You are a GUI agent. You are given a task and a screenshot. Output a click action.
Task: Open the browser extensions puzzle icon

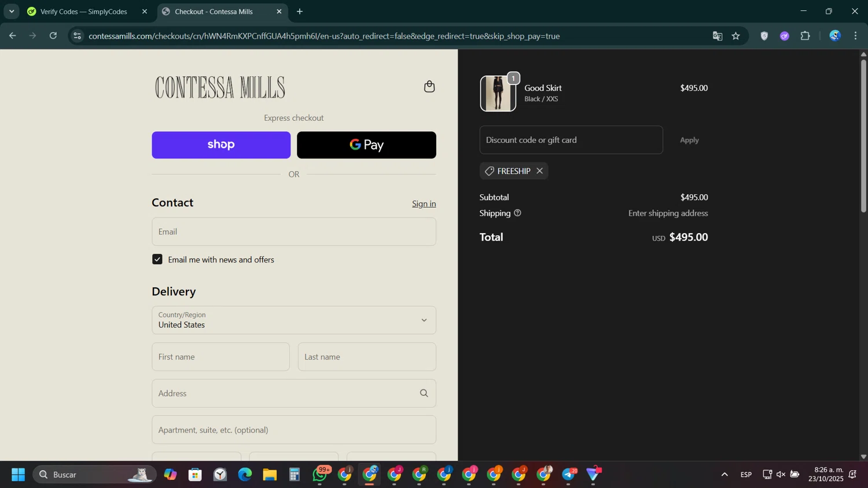pos(805,36)
